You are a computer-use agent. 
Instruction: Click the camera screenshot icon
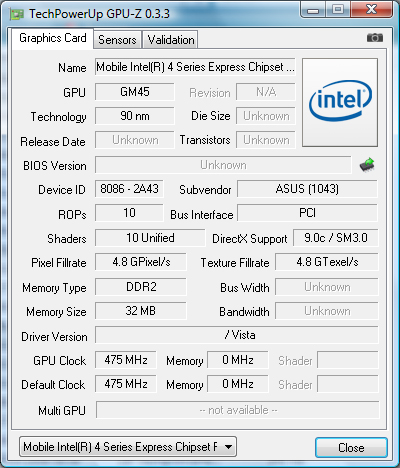point(375,38)
